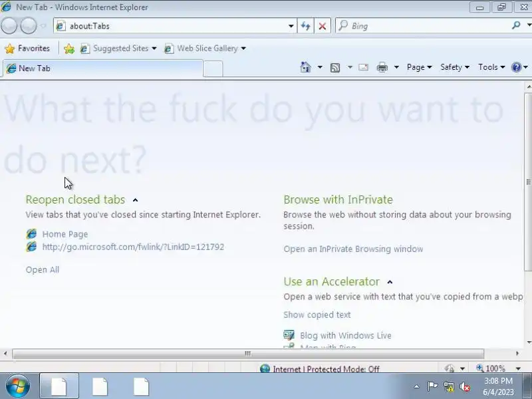
Task: Click the RSS Feeds icon
Action: pyautogui.click(x=335, y=68)
